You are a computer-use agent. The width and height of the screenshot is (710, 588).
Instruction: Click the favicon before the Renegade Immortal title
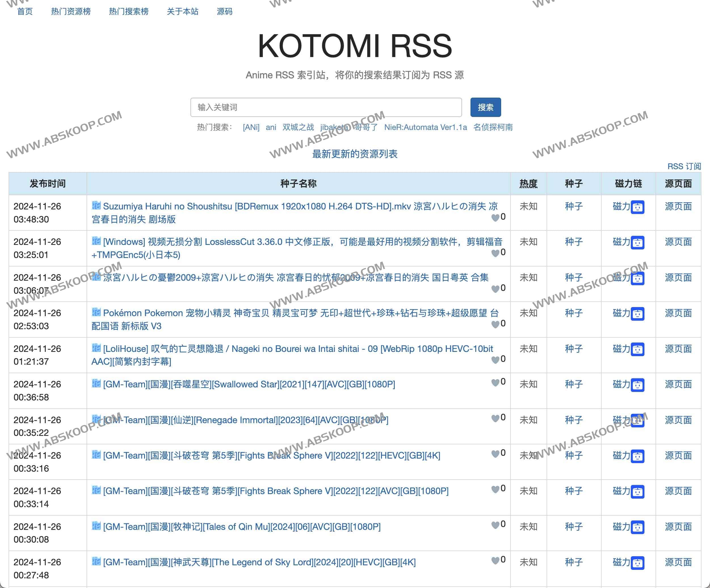click(96, 420)
